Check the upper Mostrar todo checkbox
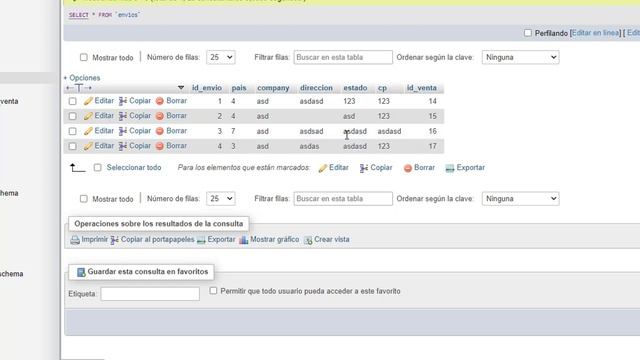Viewport: 640px width, 360px height. coord(84,58)
